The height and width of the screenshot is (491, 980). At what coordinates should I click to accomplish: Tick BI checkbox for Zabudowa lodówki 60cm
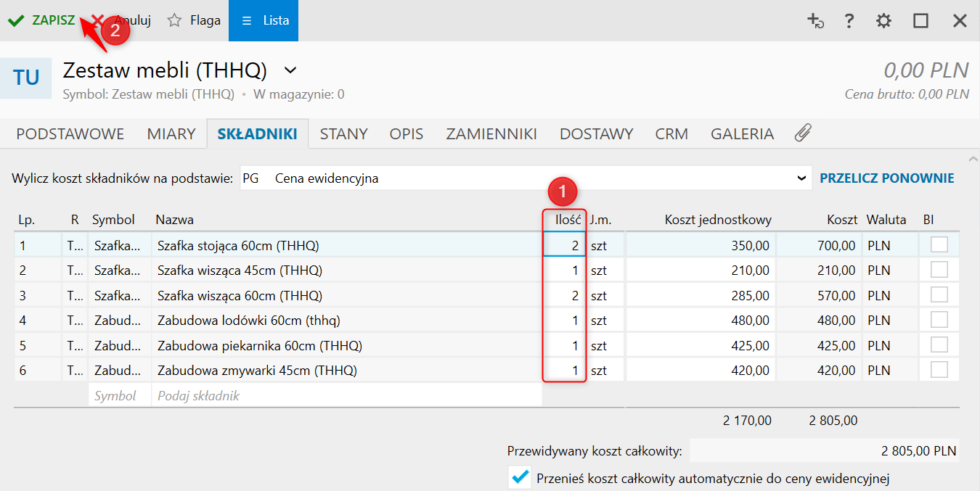(x=939, y=319)
